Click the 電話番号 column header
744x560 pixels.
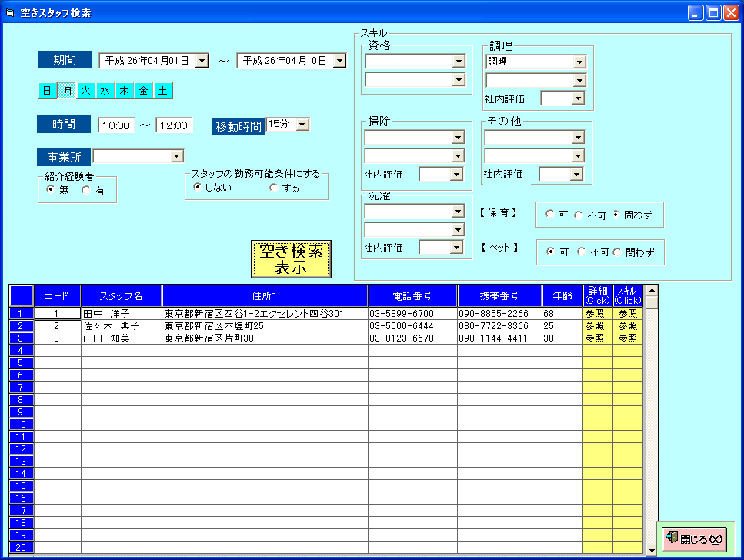click(412, 296)
